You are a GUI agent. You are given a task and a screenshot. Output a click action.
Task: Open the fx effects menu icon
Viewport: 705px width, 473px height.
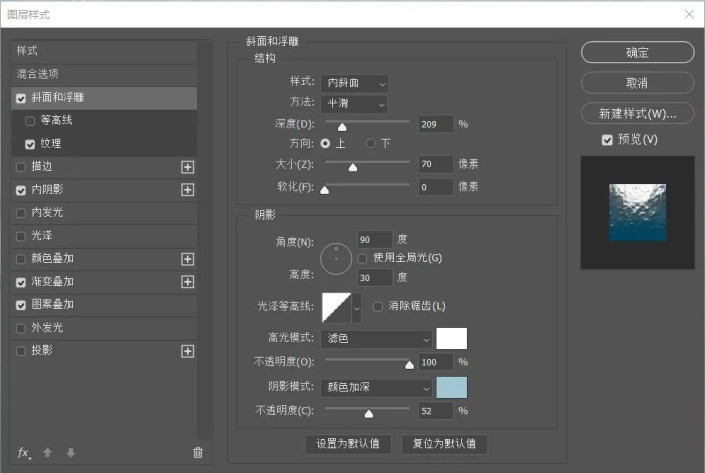tap(24, 453)
